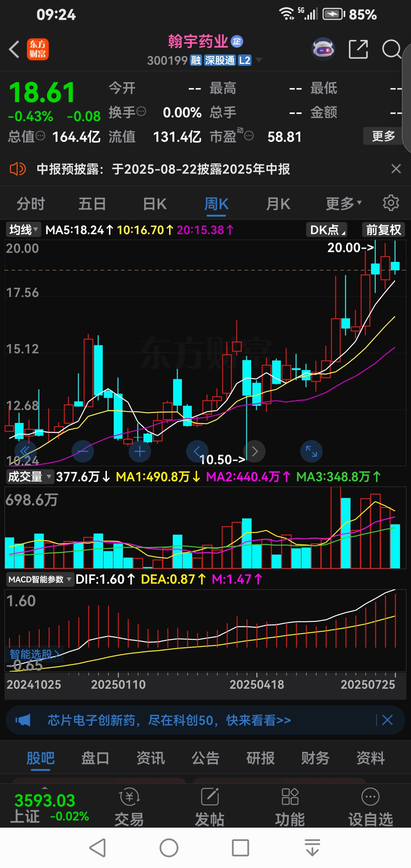Tap the orange speaker announcement icon
The image size is (411, 868).
tap(18, 169)
